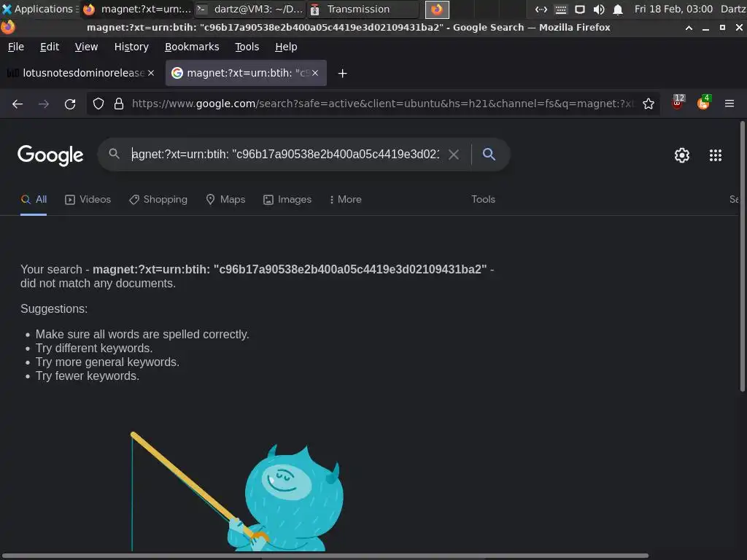Open the Firefox hamburger application menu
Viewport: 747px width, 560px height.
[729, 104]
